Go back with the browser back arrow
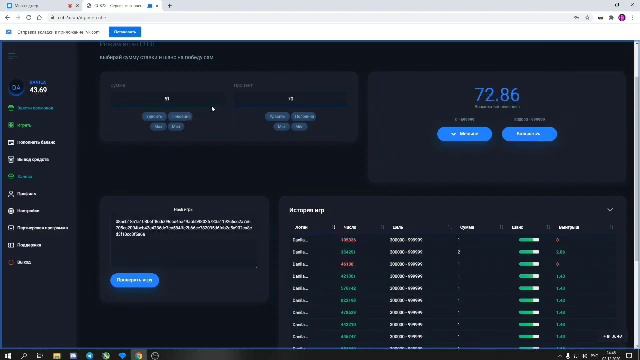This screenshot has width=640, height=360. [7, 18]
